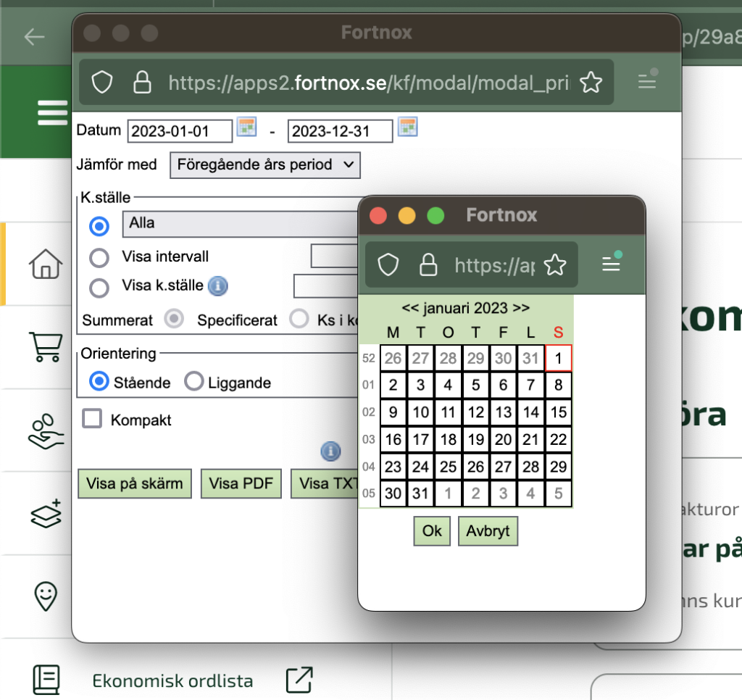The width and height of the screenshot is (742, 700).
Task: Maximize calendar popup with green button
Action: tap(435, 215)
